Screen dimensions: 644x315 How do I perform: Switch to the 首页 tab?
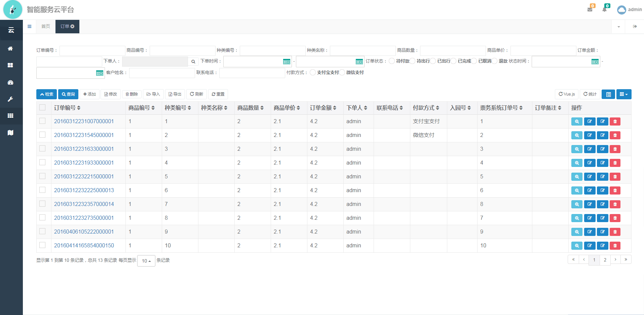click(x=46, y=27)
